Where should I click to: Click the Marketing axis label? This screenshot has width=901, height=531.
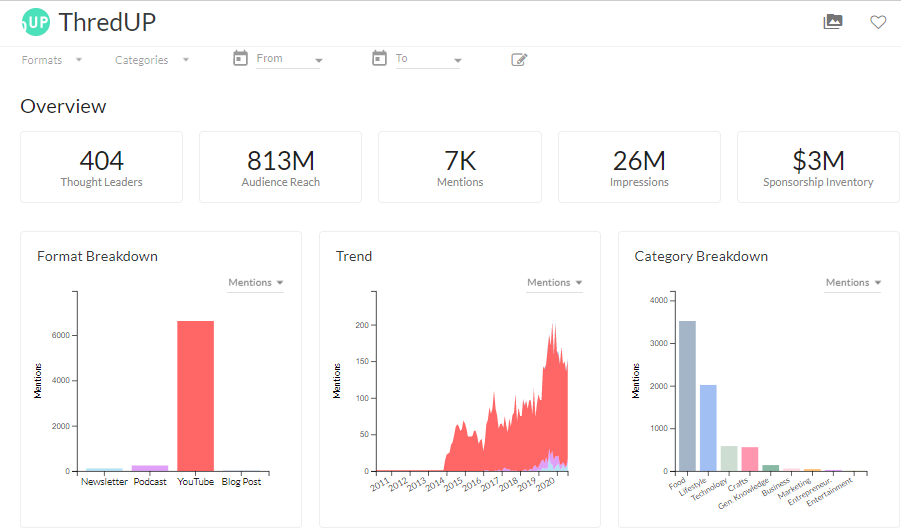(x=794, y=488)
